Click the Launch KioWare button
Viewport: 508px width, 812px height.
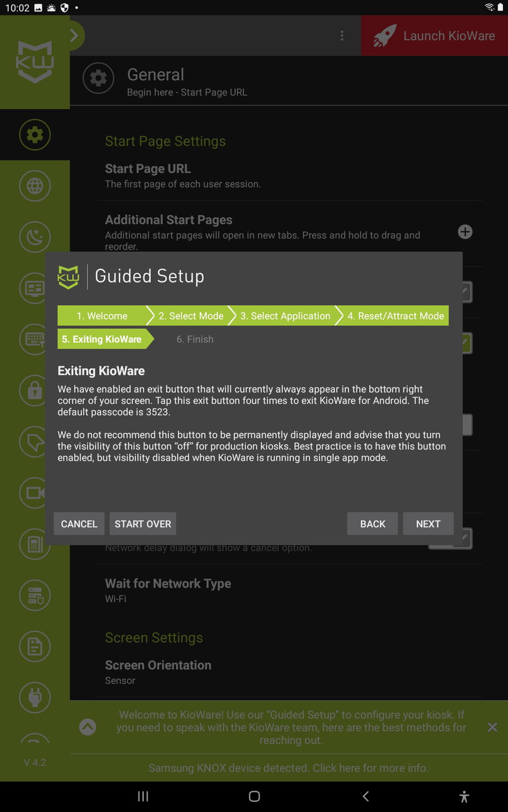[x=435, y=36]
